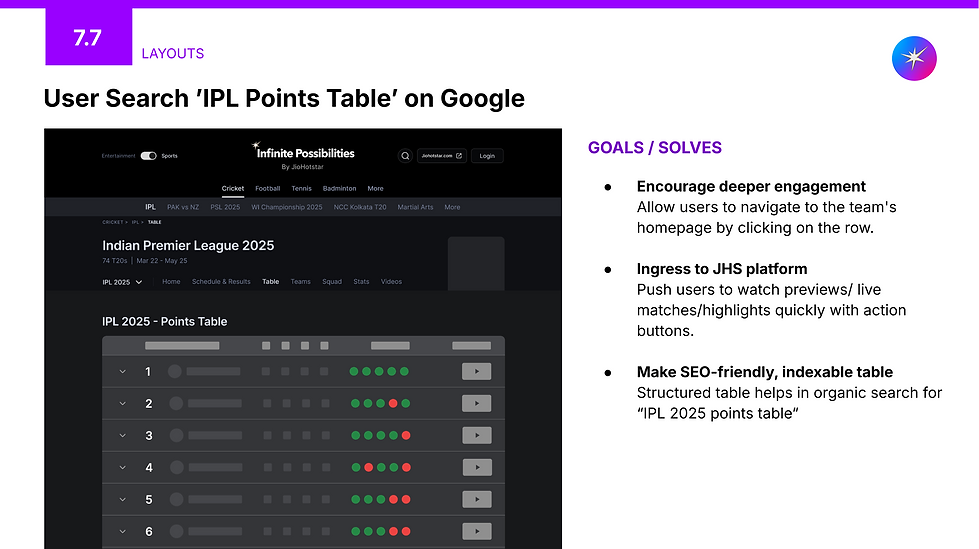
Task: Click the Sports label beside toggle
Action: [x=169, y=156]
